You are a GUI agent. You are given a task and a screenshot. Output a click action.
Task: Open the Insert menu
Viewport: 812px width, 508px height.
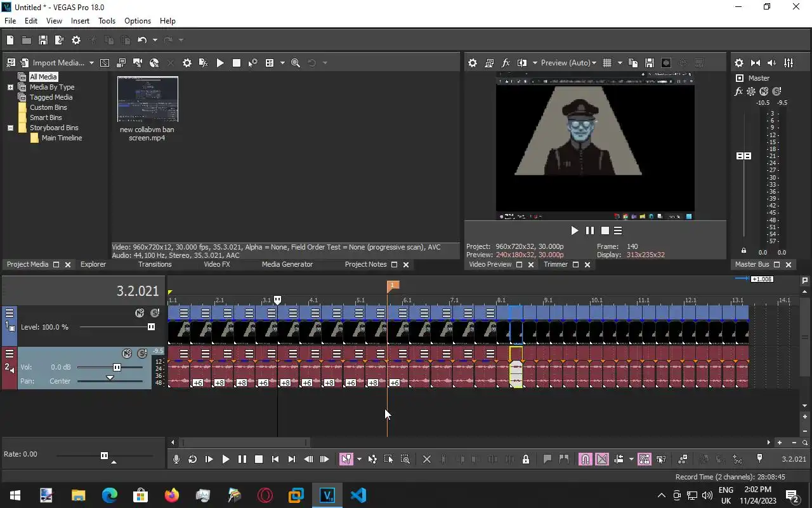[x=80, y=21]
